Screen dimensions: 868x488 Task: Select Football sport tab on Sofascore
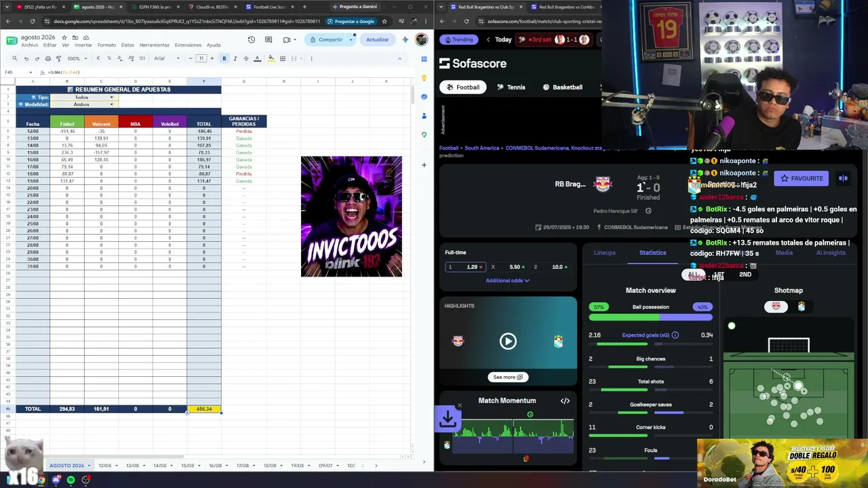coord(463,87)
